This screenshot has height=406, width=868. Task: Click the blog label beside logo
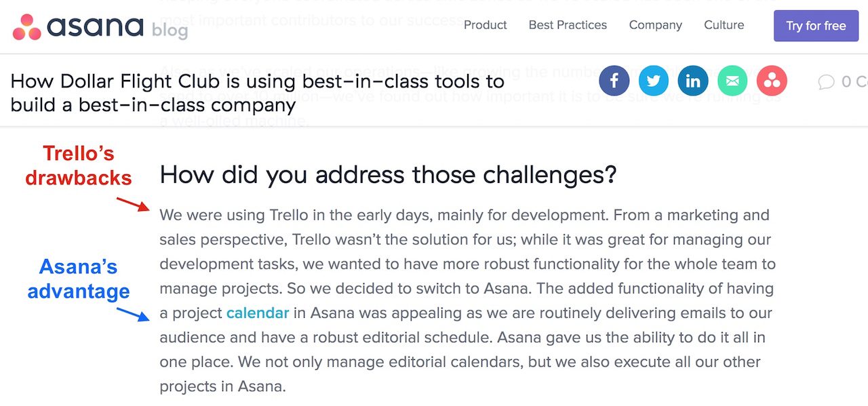click(x=170, y=30)
